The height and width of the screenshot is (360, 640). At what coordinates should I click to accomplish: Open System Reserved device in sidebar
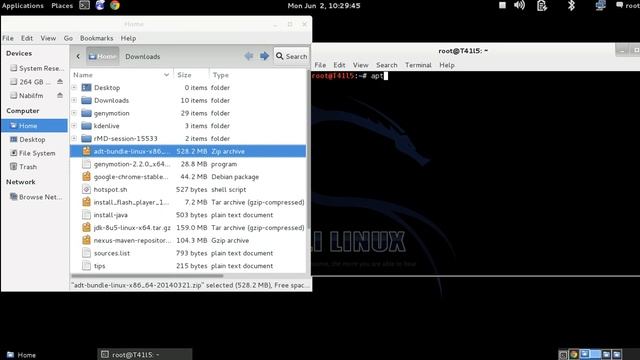[x=37, y=68]
